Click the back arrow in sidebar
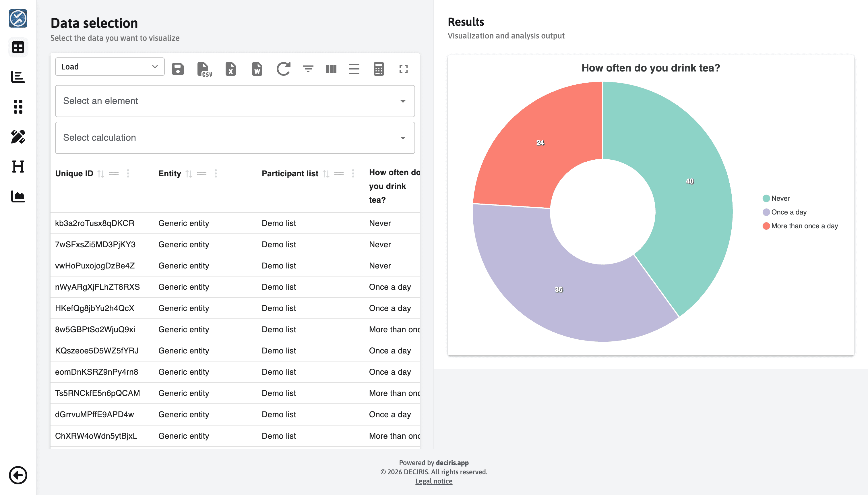This screenshot has height=495, width=868. coord(18,475)
